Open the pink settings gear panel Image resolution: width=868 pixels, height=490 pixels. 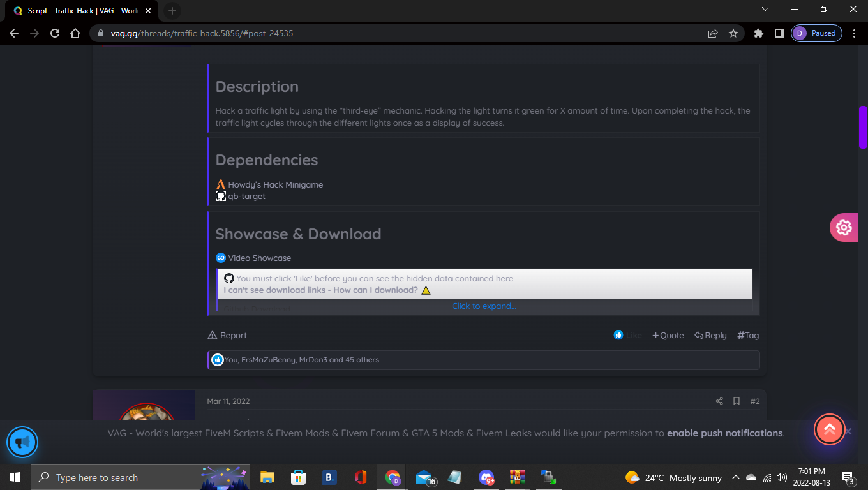pyautogui.click(x=844, y=227)
